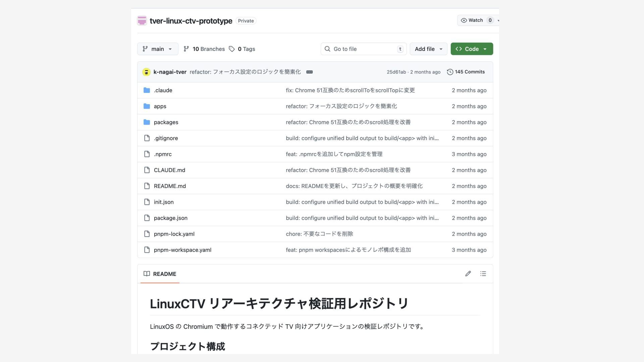Open the CLAUDE.md file
The width and height of the screenshot is (644, 362).
(x=169, y=170)
